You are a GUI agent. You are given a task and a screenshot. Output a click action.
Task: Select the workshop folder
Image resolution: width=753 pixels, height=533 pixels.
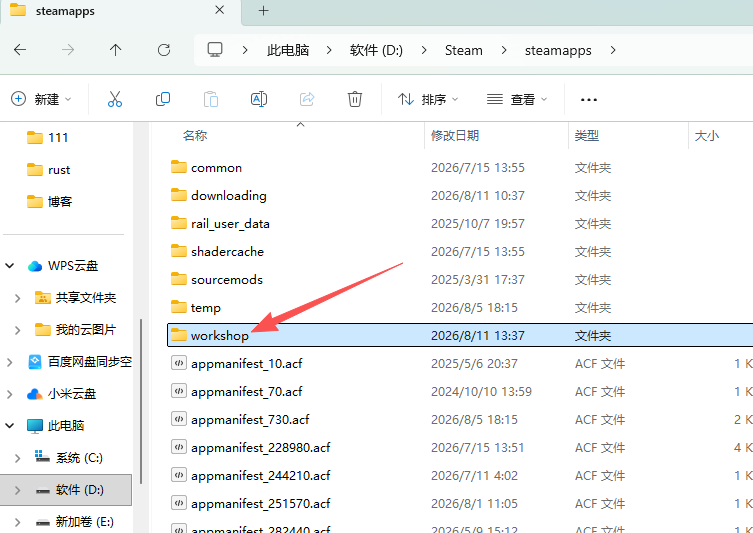460,335
